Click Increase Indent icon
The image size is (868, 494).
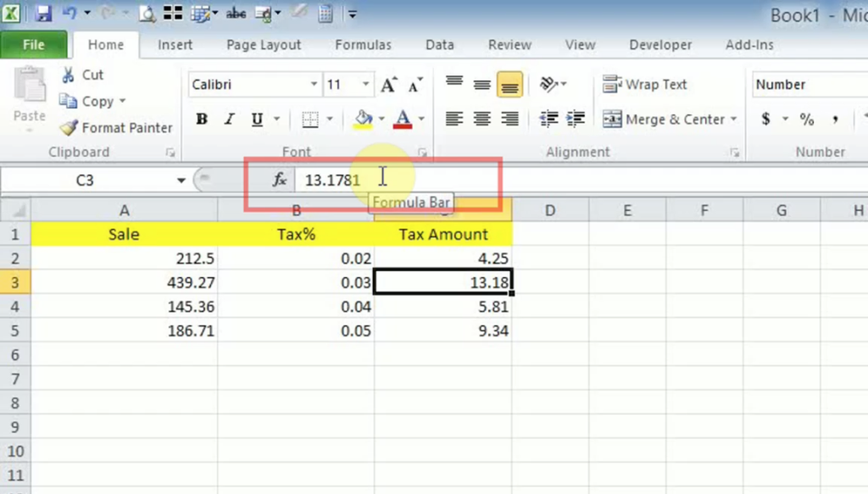pyautogui.click(x=576, y=119)
